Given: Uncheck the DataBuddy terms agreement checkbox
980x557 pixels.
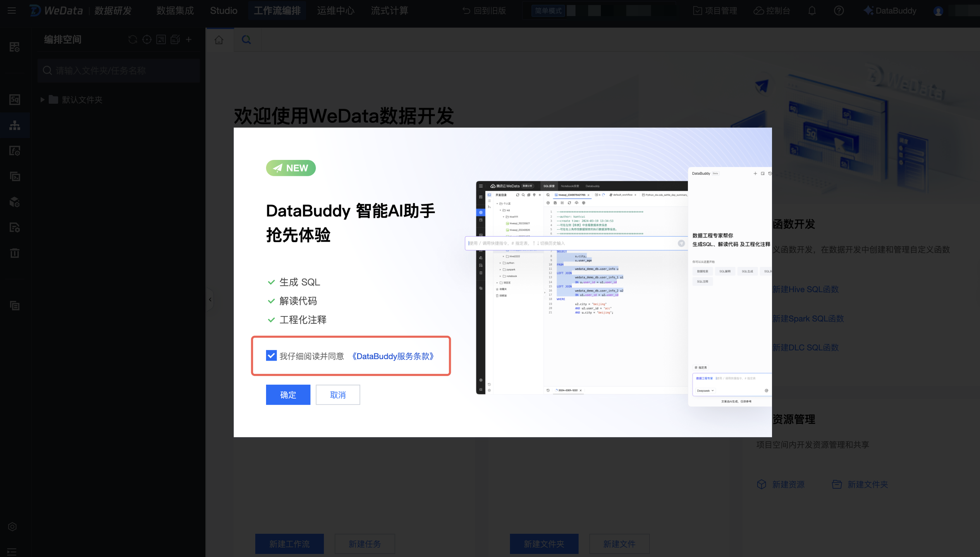Looking at the screenshot, I should point(271,355).
